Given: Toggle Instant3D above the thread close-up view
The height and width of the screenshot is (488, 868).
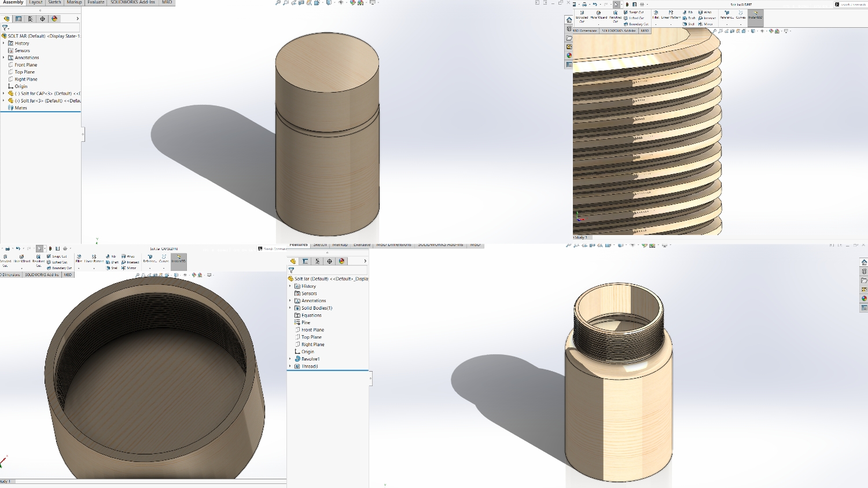Looking at the screenshot, I should pyautogui.click(x=755, y=15).
